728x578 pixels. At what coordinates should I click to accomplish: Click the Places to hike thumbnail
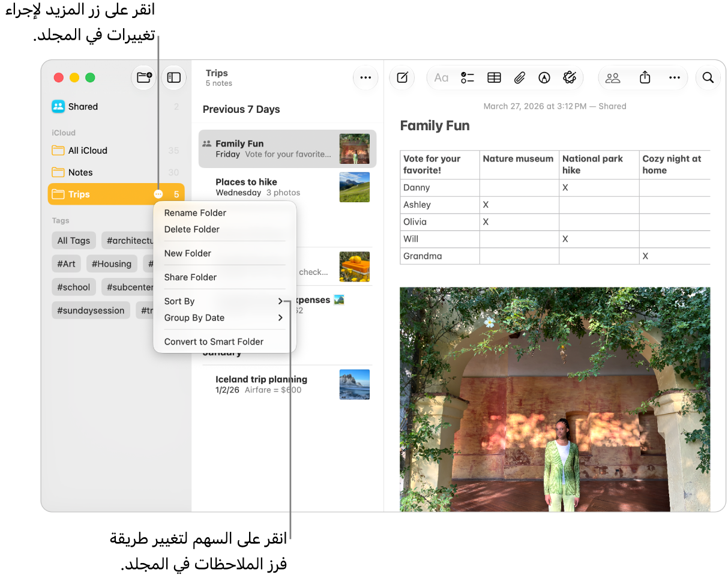[x=354, y=187]
